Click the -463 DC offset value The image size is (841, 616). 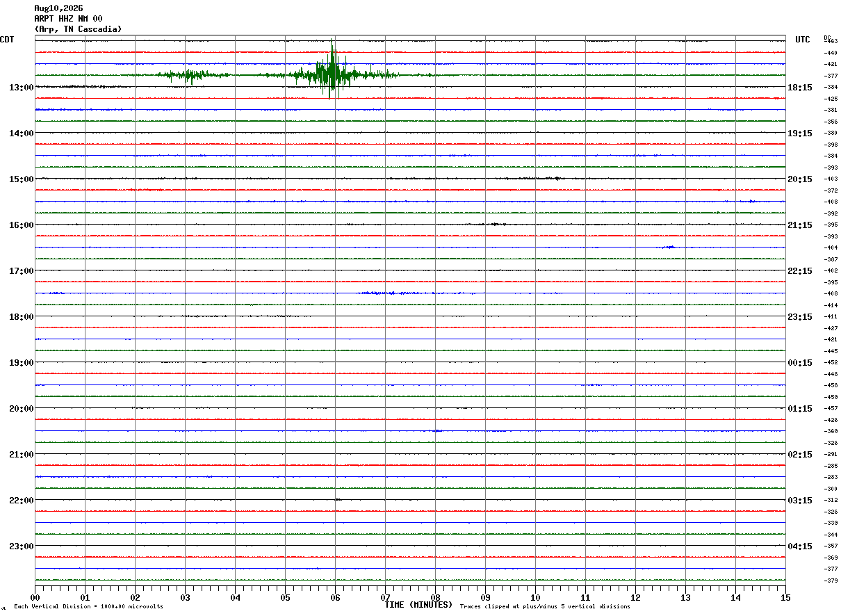pos(830,42)
